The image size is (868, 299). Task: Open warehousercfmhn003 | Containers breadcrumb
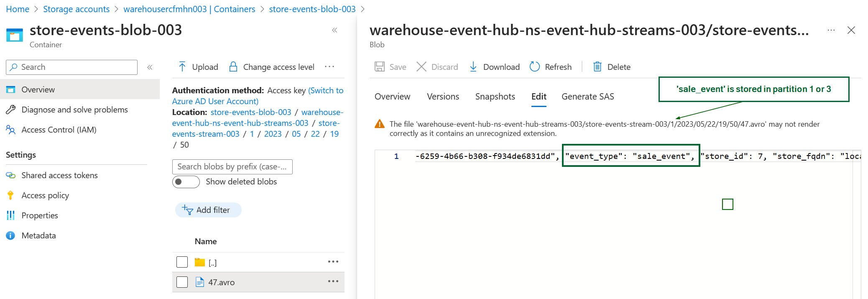click(189, 9)
